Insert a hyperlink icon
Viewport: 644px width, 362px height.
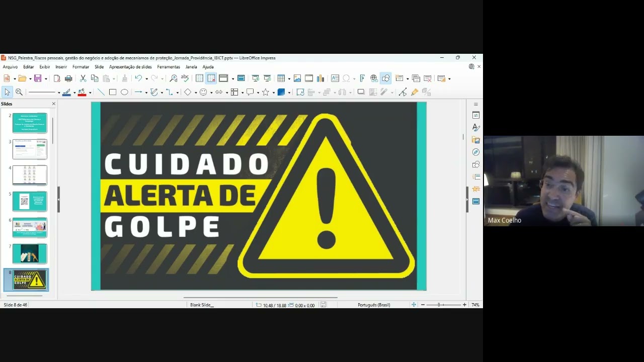(x=374, y=78)
